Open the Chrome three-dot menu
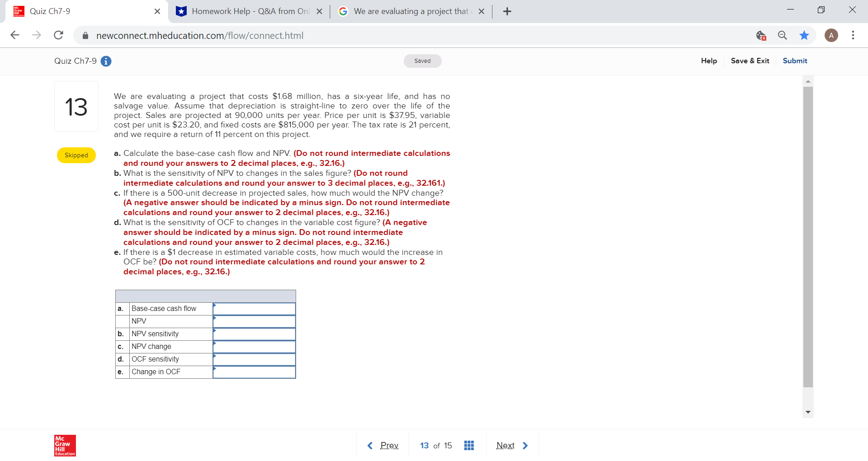This screenshot has width=868, height=461. pos(853,35)
